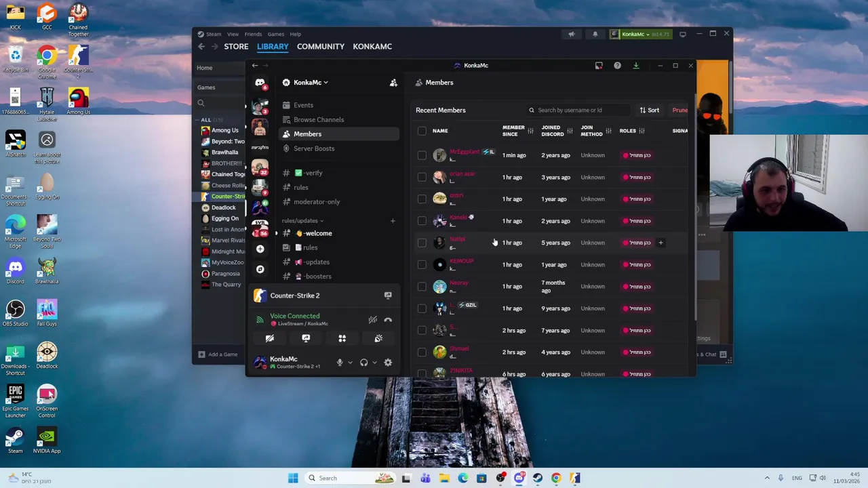
Task: Open Roles column filter options
Action: coord(642,131)
